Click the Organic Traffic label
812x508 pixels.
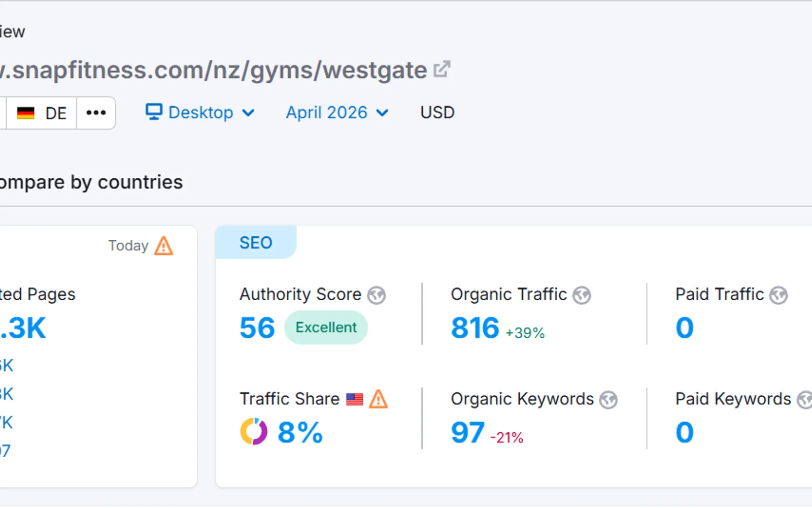[x=509, y=294]
